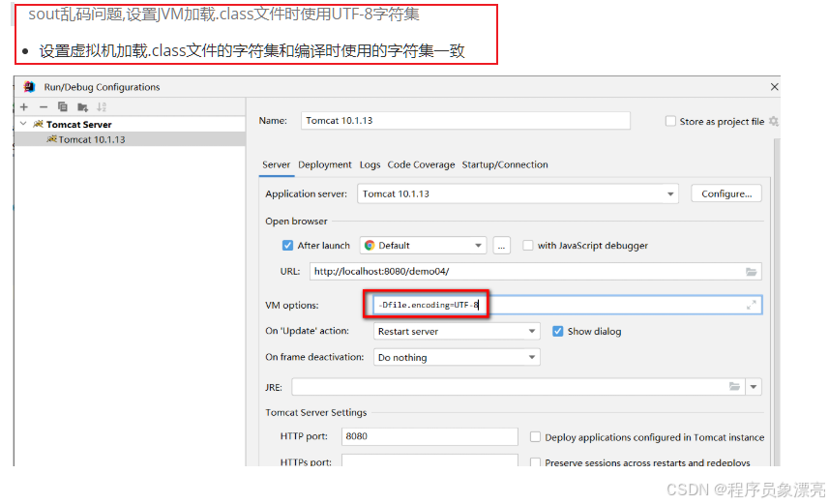Add new configuration with plus icon
Screen dimensions: 829x504
coord(24,107)
